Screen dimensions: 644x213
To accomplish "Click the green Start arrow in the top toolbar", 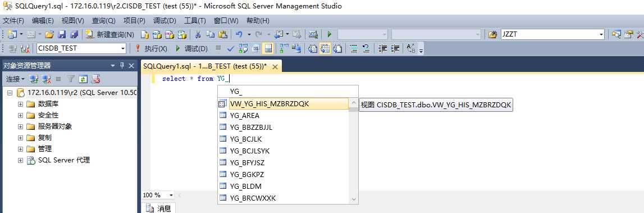I will (x=330, y=34).
